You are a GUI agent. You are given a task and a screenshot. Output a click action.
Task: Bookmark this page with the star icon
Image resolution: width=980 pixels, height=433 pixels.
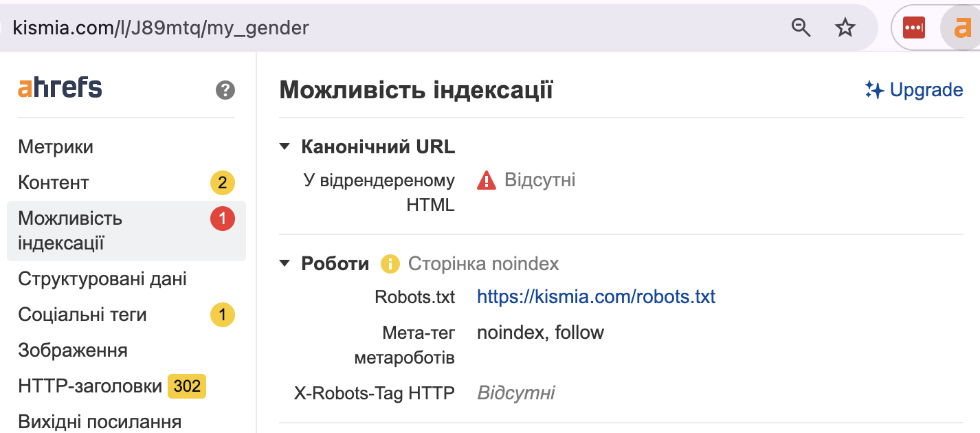(x=845, y=27)
